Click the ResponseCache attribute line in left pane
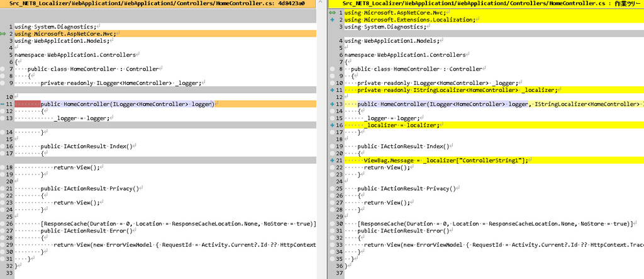 (178, 224)
